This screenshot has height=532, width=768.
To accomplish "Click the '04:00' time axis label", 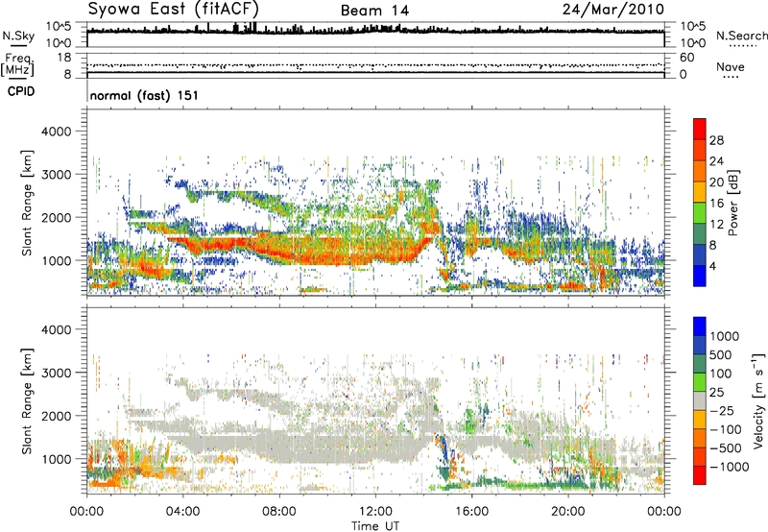I will pyautogui.click(x=182, y=512).
